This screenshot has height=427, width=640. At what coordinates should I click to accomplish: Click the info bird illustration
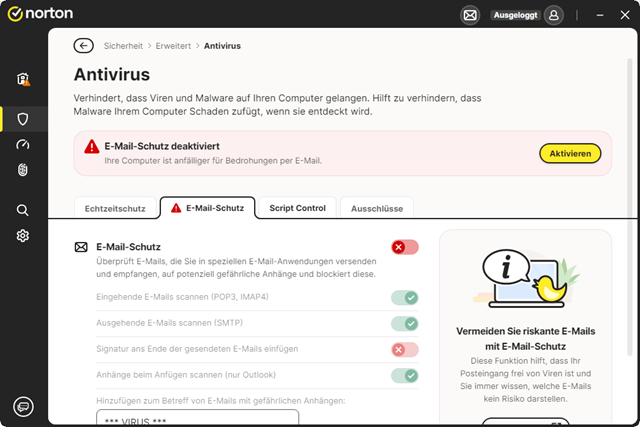(x=526, y=277)
